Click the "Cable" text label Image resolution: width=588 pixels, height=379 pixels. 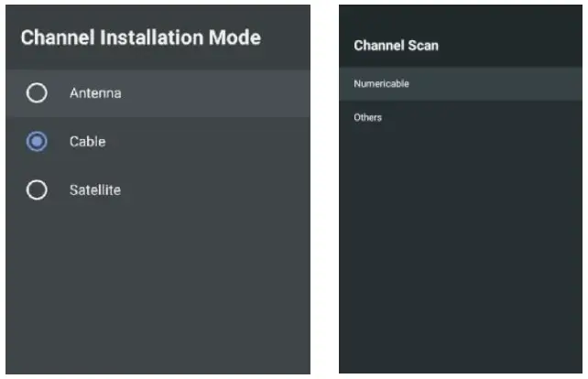point(87,142)
